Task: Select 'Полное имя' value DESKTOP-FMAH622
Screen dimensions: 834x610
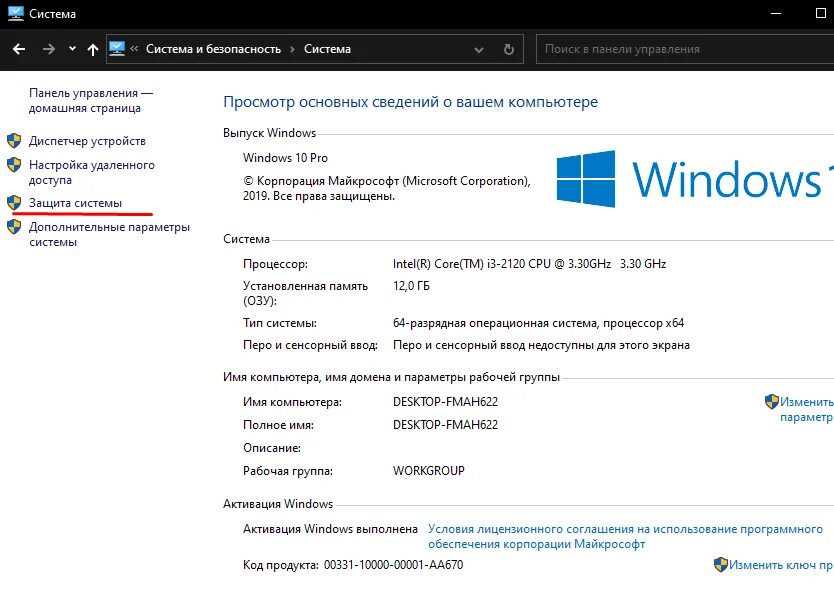Action: pos(445,425)
